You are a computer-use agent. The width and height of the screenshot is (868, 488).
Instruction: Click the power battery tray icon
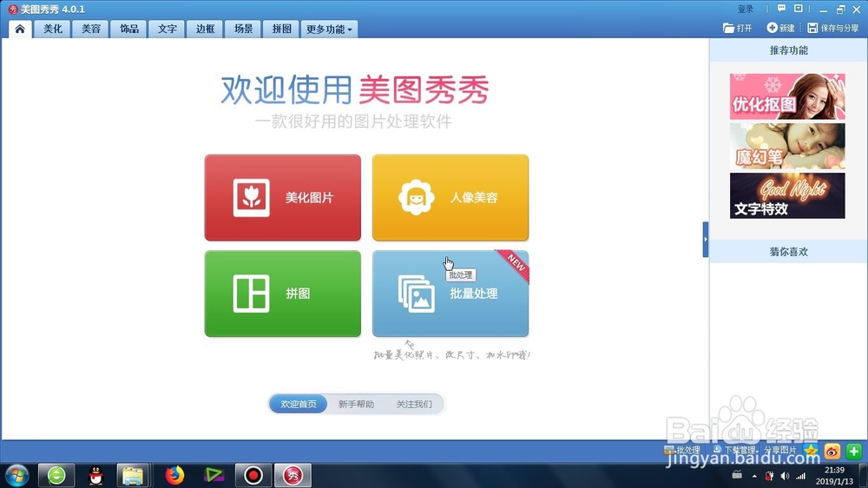pyautogui.click(x=769, y=476)
